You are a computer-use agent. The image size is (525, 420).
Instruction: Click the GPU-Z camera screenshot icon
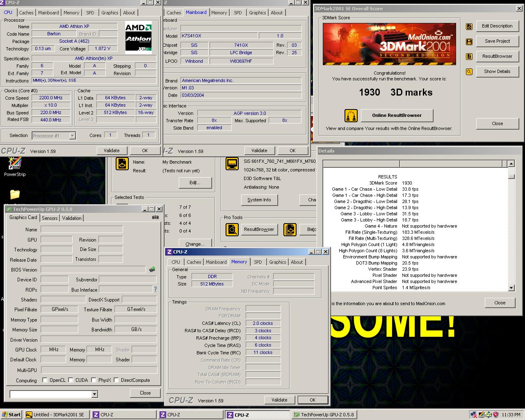point(155,217)
